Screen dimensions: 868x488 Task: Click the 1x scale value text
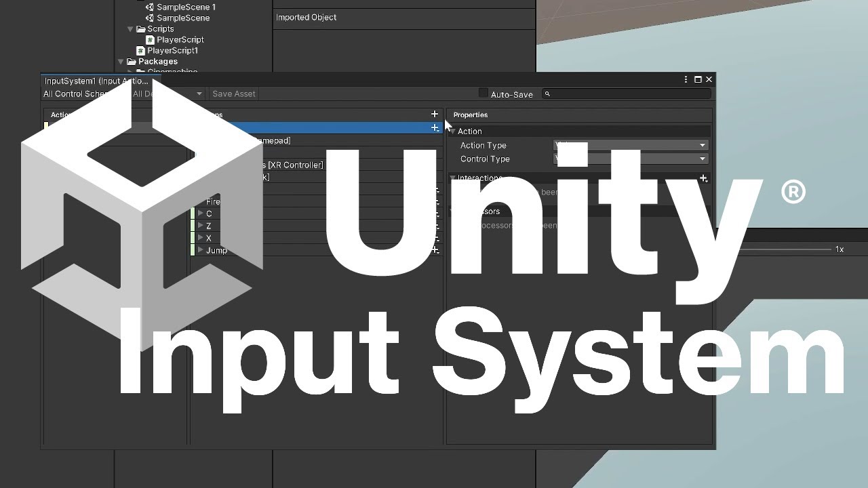point(840,249)
